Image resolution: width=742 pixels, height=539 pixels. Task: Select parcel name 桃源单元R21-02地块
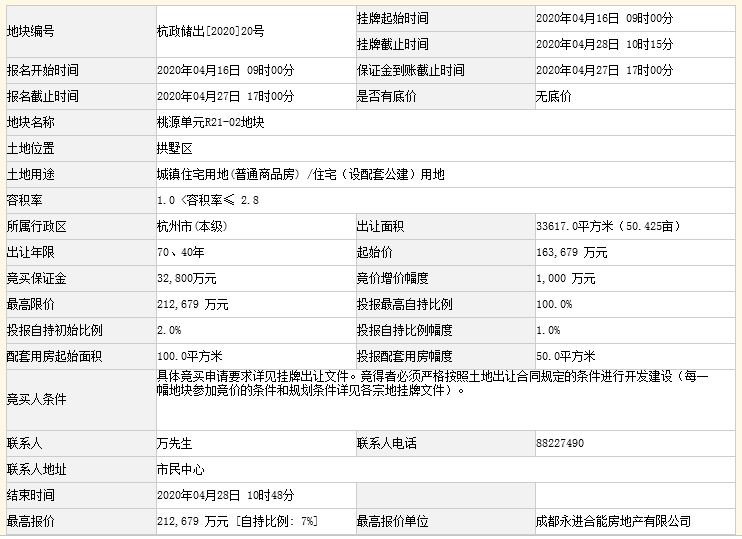pyautogui.click(x=211, y=123)
